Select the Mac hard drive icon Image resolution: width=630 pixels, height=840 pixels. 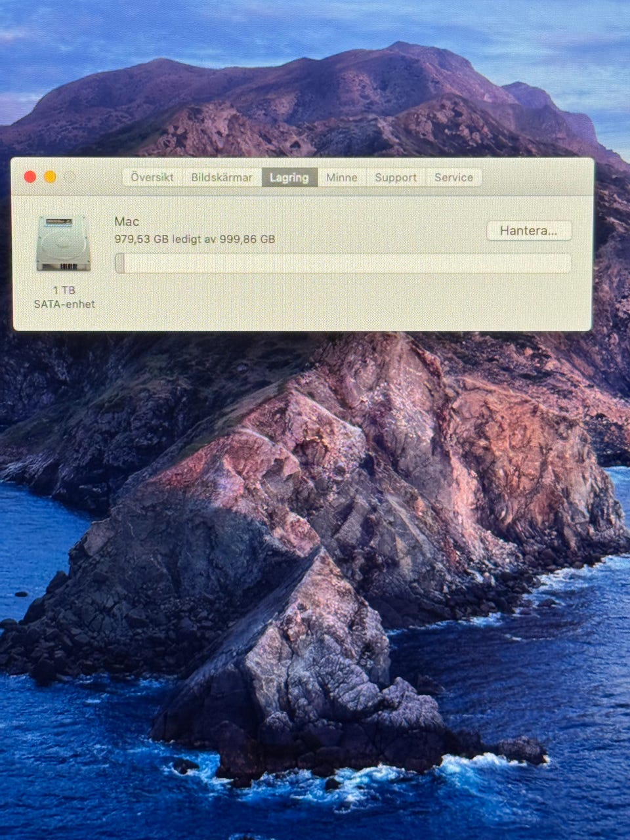pyautogui.click(x=63, y=243)
